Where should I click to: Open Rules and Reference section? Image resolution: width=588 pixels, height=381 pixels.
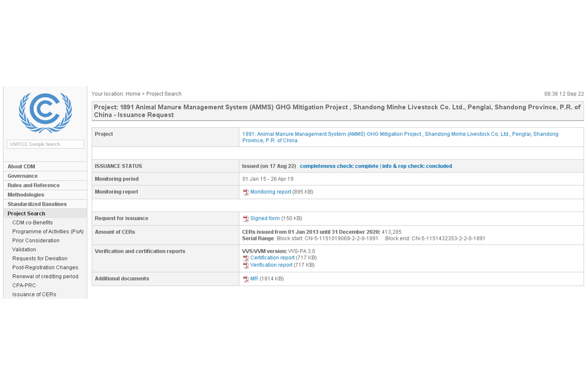33,185
